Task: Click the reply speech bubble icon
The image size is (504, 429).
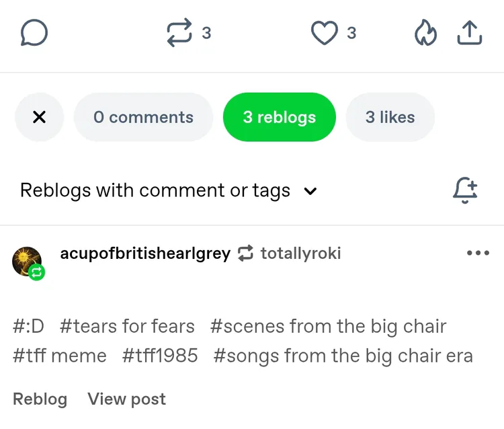Action: pos(34,32)
